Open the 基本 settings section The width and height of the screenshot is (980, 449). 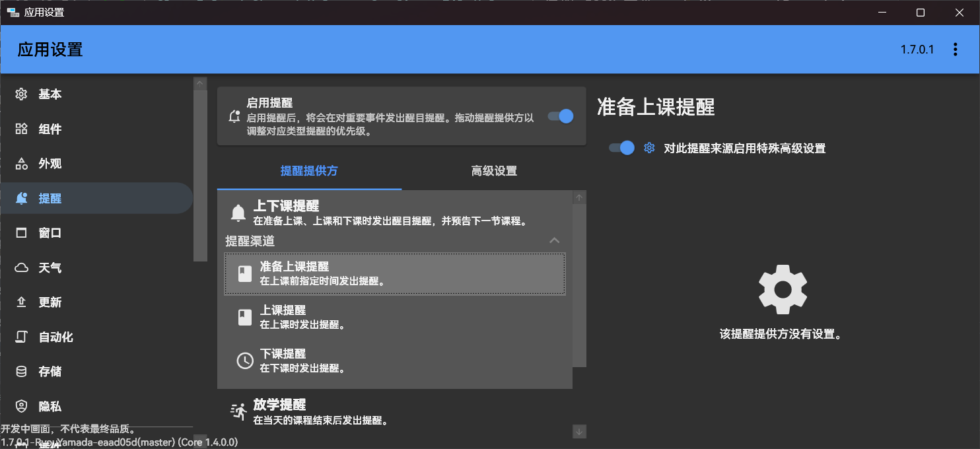[x=49, y=94]
